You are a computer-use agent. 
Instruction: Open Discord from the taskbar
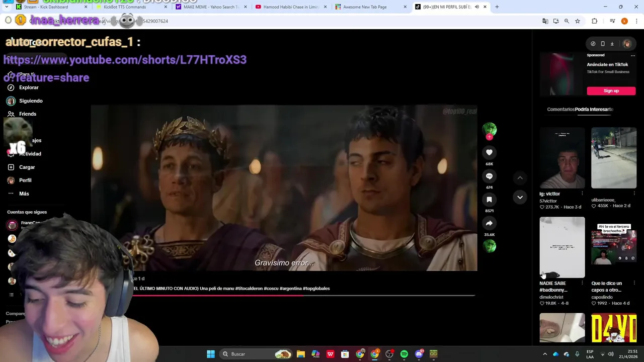(x=419, y=354)
